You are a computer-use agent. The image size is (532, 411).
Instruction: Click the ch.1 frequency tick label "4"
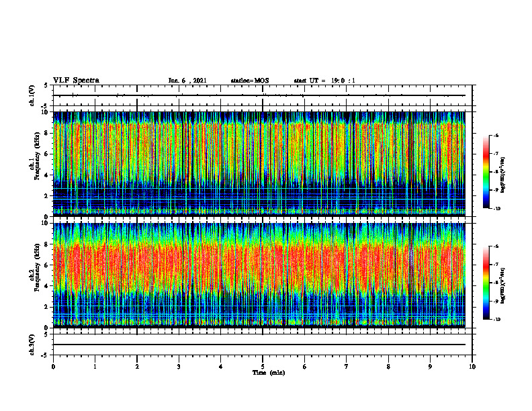pyautogui.click(x=47, y=175)
